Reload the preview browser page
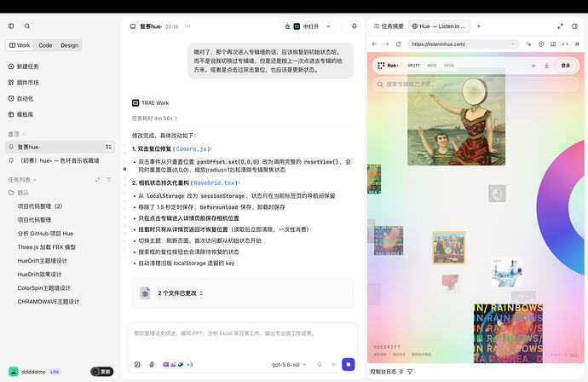The width and height of the screenshot is (588, 382). coord(398,43)
